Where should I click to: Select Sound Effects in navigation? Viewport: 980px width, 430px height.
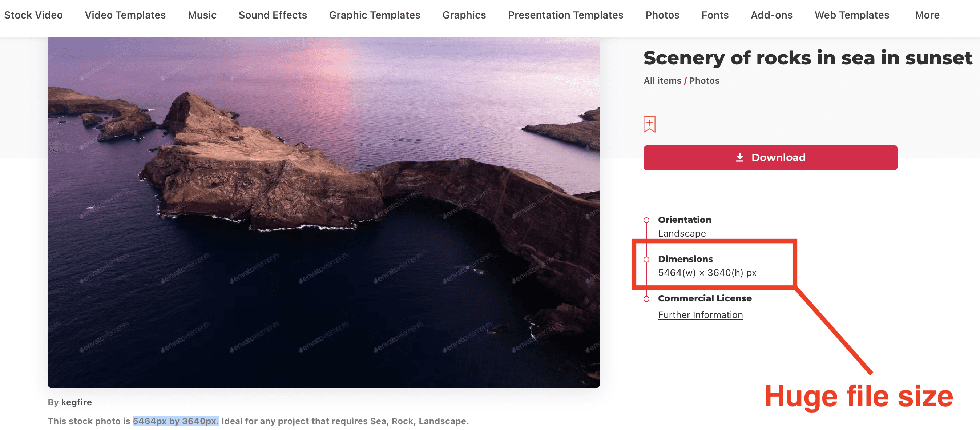[x=273, y=15]
